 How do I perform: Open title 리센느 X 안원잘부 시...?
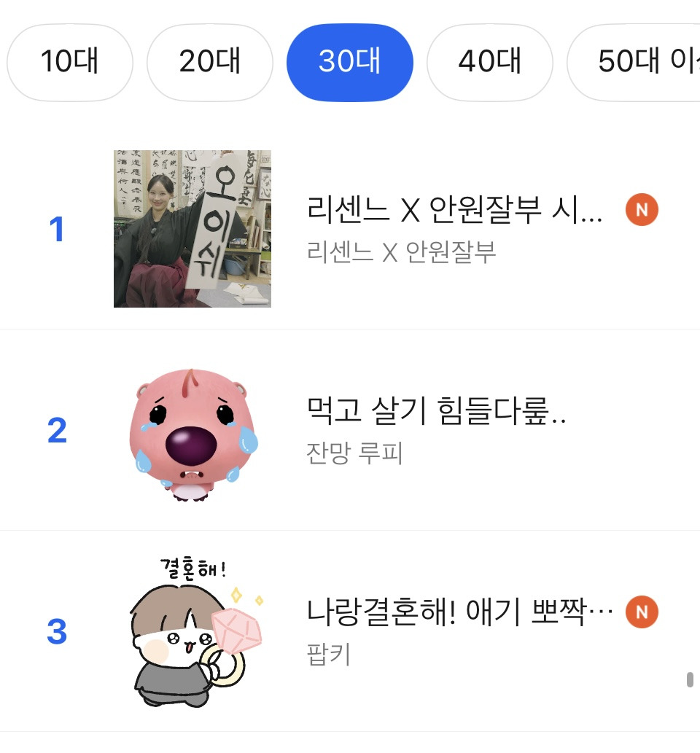(x=454, y=210)
